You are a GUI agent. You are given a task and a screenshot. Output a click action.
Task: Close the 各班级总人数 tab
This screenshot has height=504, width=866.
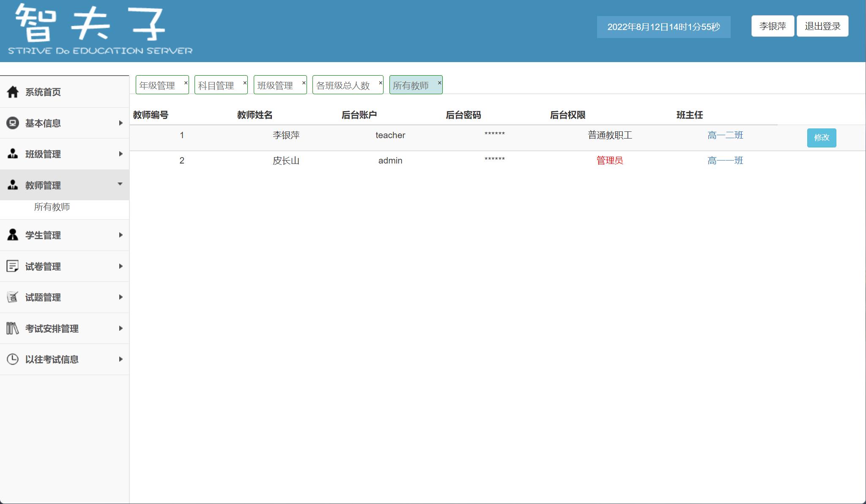pyautogui.click(x=380, y=82)
